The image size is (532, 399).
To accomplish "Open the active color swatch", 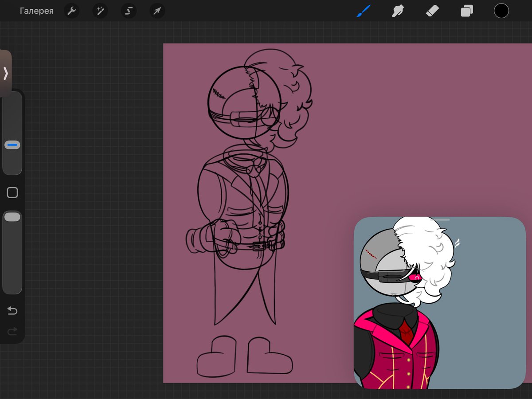I will tap(501, 11).
